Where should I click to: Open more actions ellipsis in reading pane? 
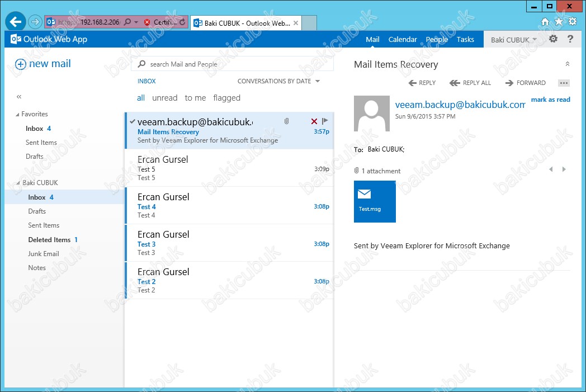pyautogui.click(x=564, y=83)
